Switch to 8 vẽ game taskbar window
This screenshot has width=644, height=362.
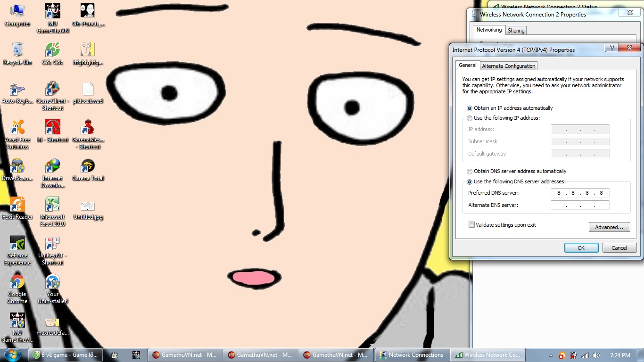click(x=65, y=355)
